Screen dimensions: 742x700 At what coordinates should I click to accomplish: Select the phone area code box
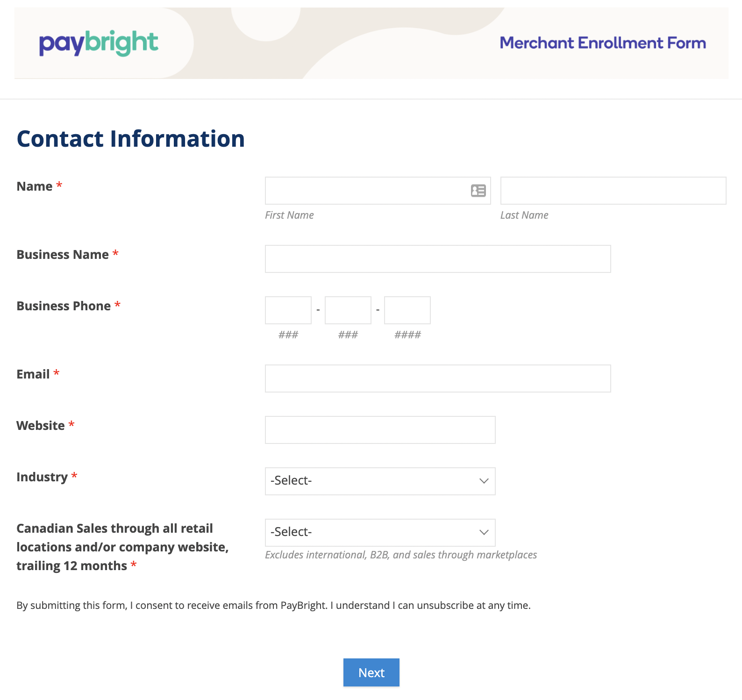(288, 310)
